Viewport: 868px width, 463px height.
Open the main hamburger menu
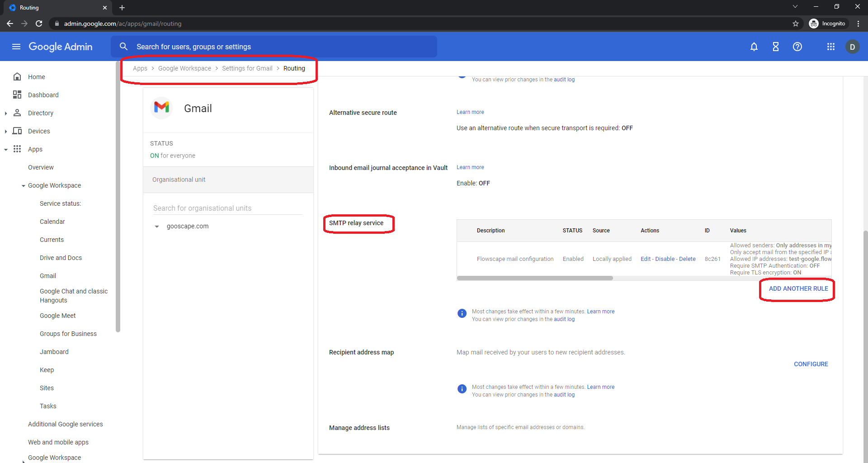[16, 47]
